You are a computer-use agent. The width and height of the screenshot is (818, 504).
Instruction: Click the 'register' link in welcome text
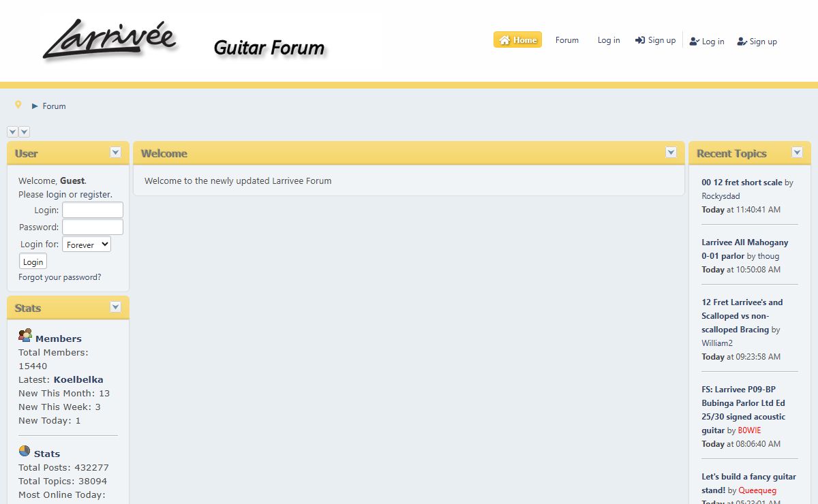[95, 195]
